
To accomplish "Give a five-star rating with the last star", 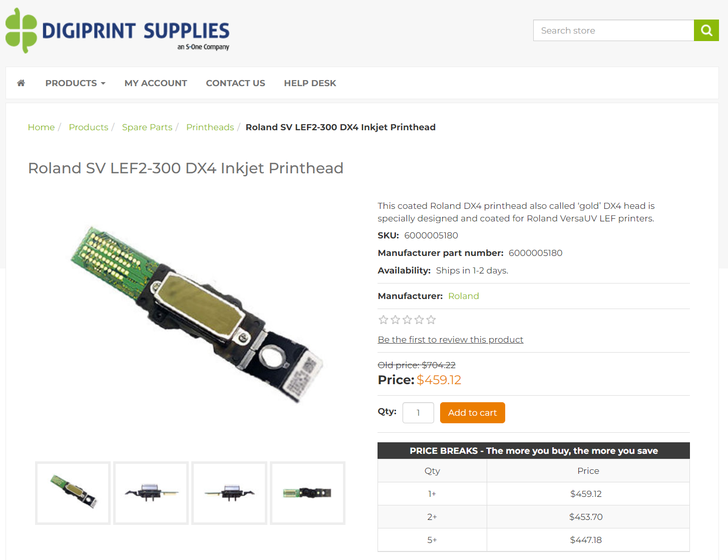I will tap(431, 320).
